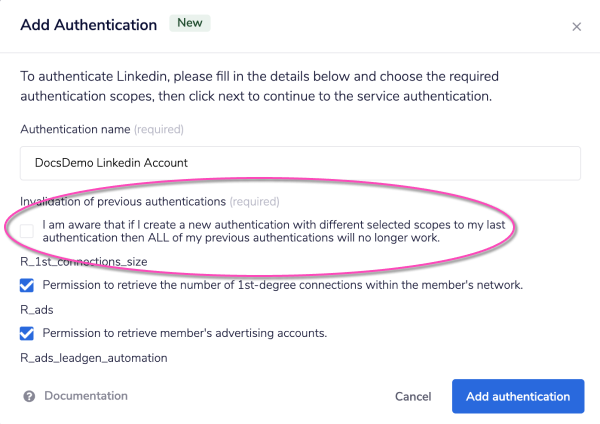Click the R_ads_leadgen_automation scope heading
Viewport: 600px width, 424px height.
[93, 357]
